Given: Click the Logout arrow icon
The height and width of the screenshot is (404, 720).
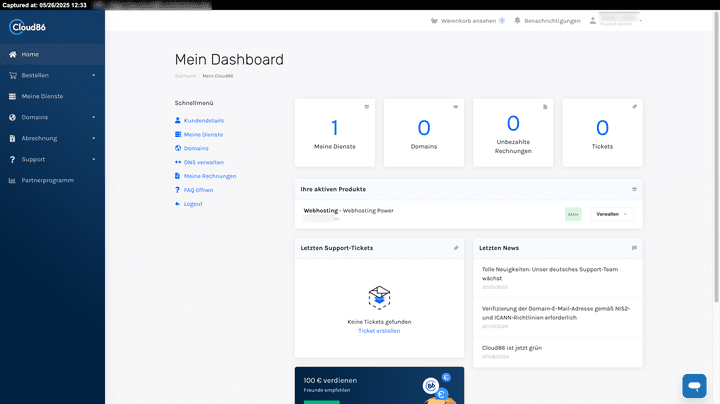Looking at the screenshot, I should tap(178, 204).
